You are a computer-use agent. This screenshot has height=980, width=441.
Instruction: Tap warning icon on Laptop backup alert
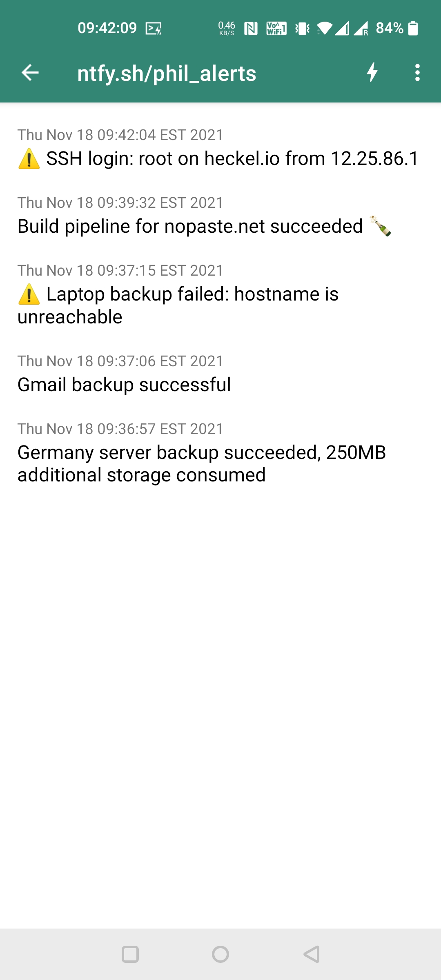coord(29,294)
